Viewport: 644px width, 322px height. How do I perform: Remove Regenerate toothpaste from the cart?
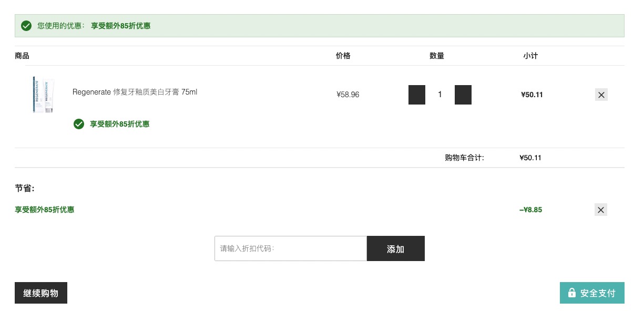tap(601, 95)
